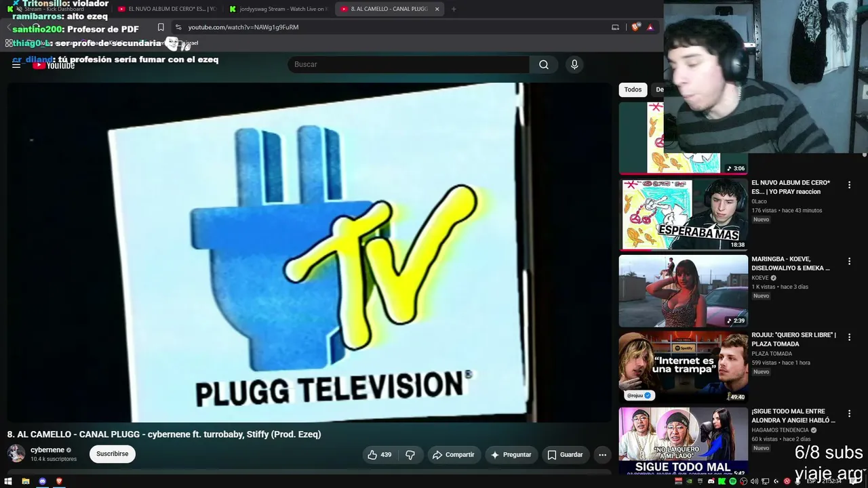Open options for 'EL NUVO ALBUM DE CERO' video
The height and width of the screenshot is (488, 868).
[849, 185]
